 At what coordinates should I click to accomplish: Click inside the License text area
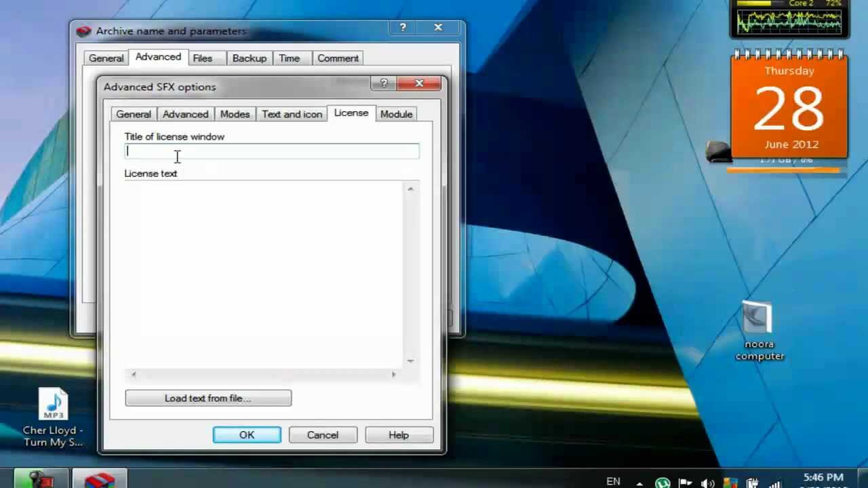coord(264,274)
